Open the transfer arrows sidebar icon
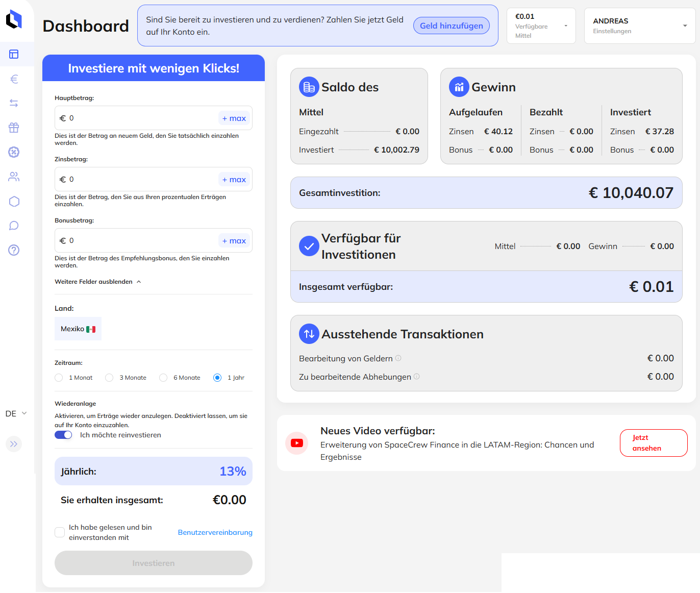 (x=14, y=103)
